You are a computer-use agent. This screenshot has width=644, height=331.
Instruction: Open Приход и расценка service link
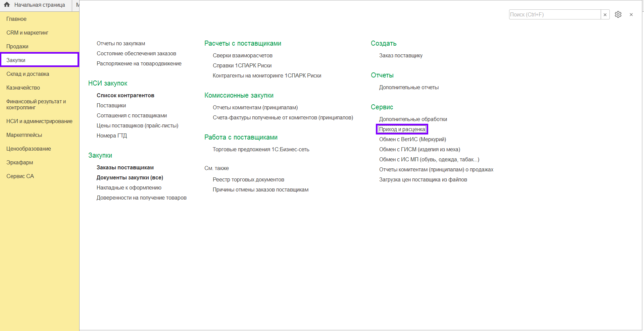402,129
